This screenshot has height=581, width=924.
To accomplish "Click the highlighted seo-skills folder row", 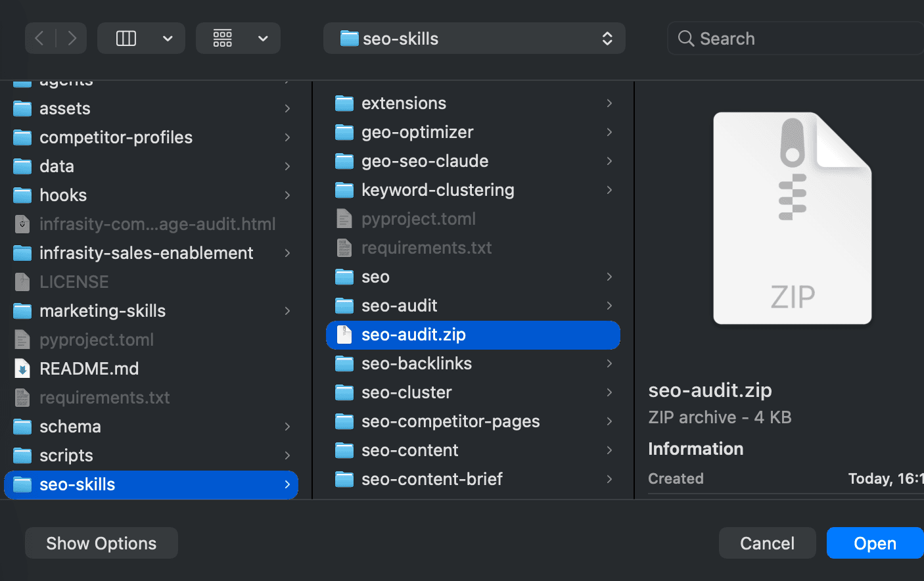I will coord(151,484).
